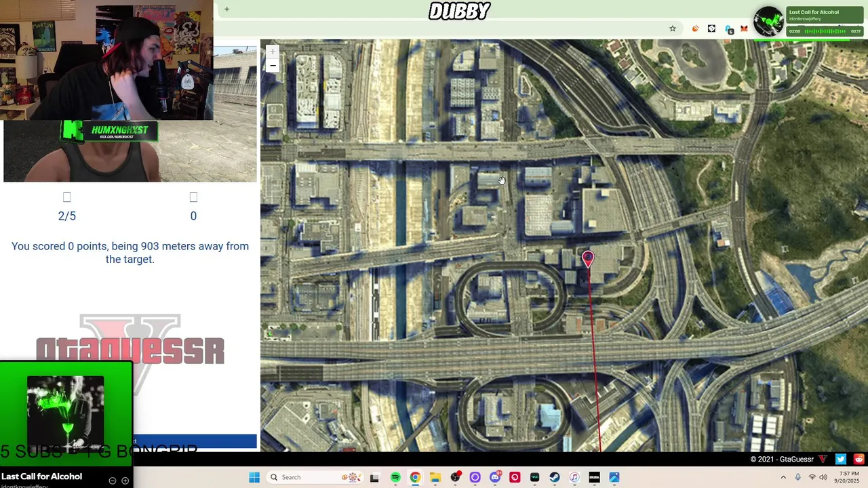Click the round counter reading 2/5

[x=67, y=216]
